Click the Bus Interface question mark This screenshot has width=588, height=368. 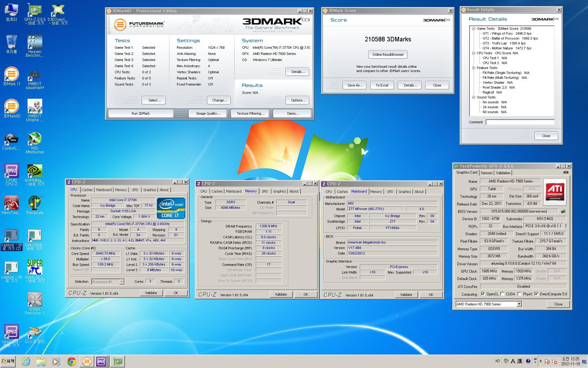565,226
